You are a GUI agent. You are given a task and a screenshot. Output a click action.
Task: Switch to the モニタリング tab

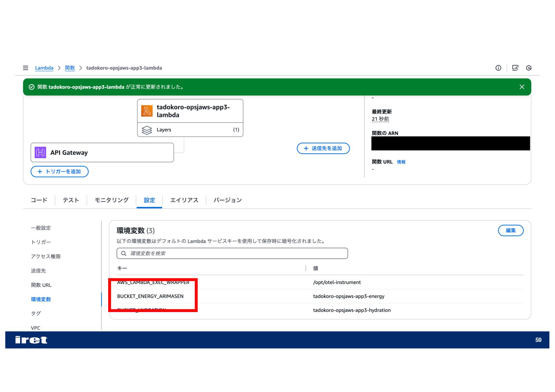(111, 200)
